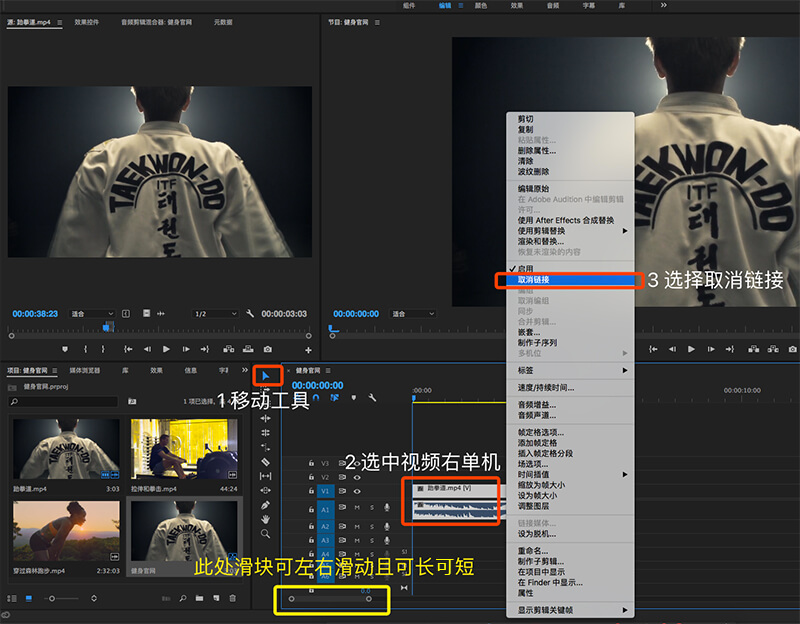
Task: Click the Lift button in Program monitor
Action: point(753,349)
